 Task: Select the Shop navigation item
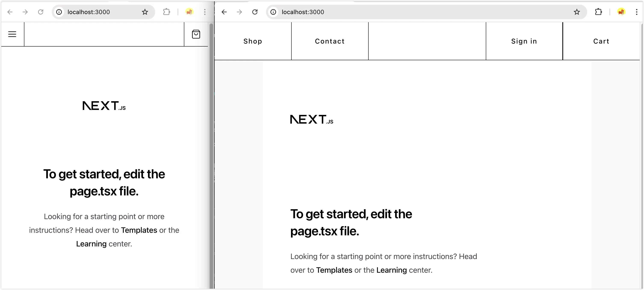click(253, 41)
